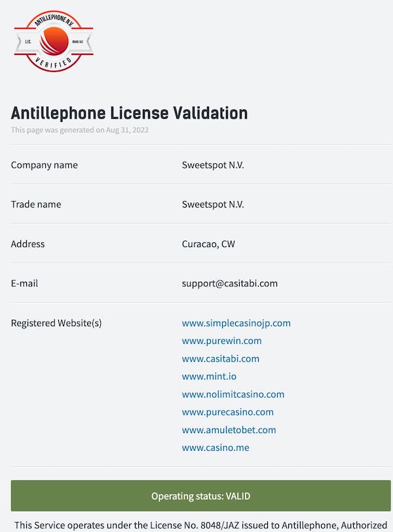Open the www.amuletobet.com link
393x532 pixels.
[x=229, y=430]
